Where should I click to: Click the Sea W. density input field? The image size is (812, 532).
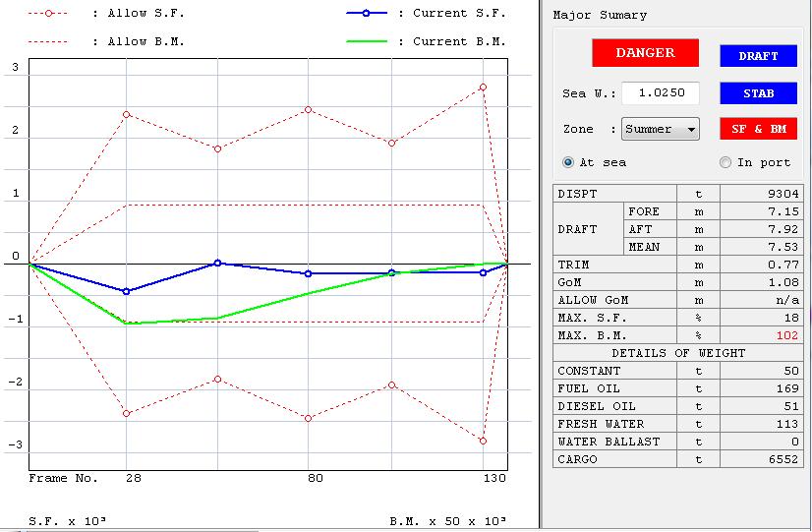(x=660, y=93)
